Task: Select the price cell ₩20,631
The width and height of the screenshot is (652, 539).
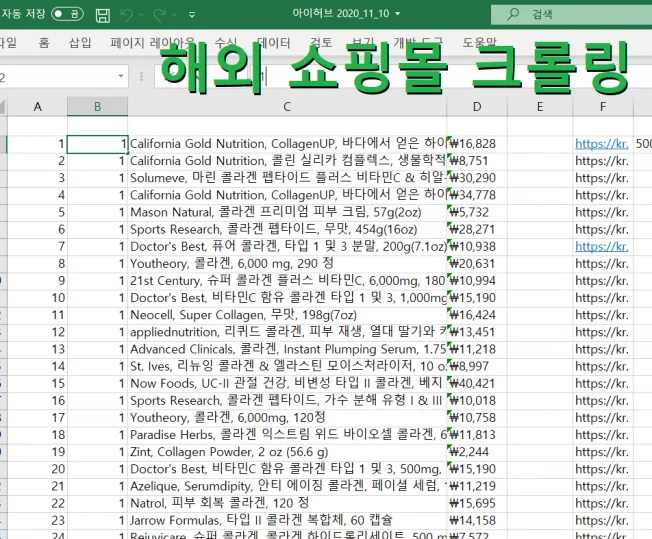Action: [x=477, y=264]
